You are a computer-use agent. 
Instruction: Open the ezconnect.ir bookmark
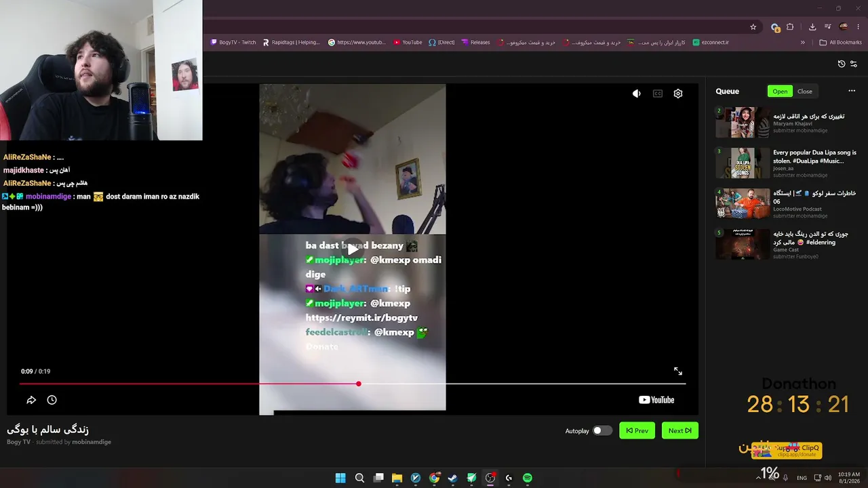pyautogui.click(x=711, y=42)
